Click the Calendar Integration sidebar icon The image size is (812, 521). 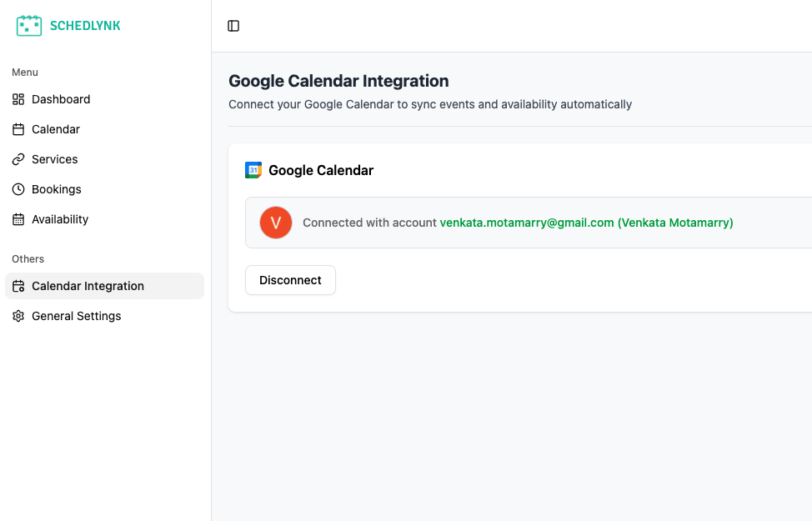(18, 286)
